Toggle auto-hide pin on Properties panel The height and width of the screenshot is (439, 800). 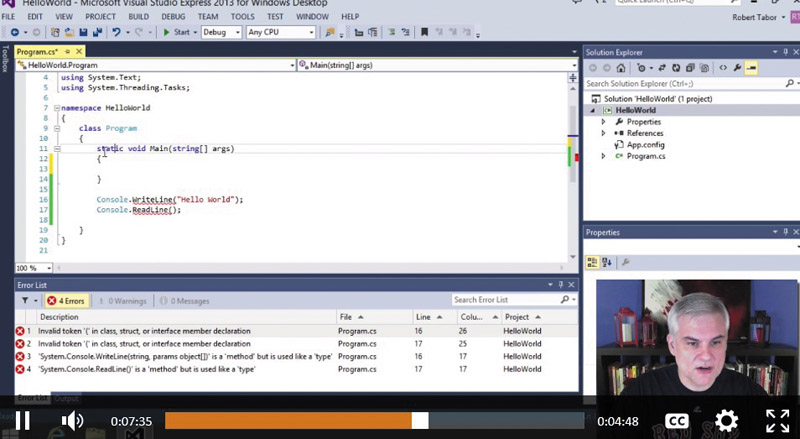point(786,232)
